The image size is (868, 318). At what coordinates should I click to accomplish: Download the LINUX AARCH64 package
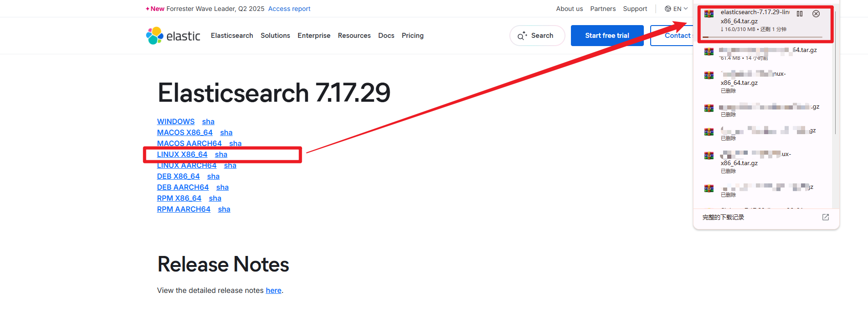pyautogui.click(x=187, y=165)
